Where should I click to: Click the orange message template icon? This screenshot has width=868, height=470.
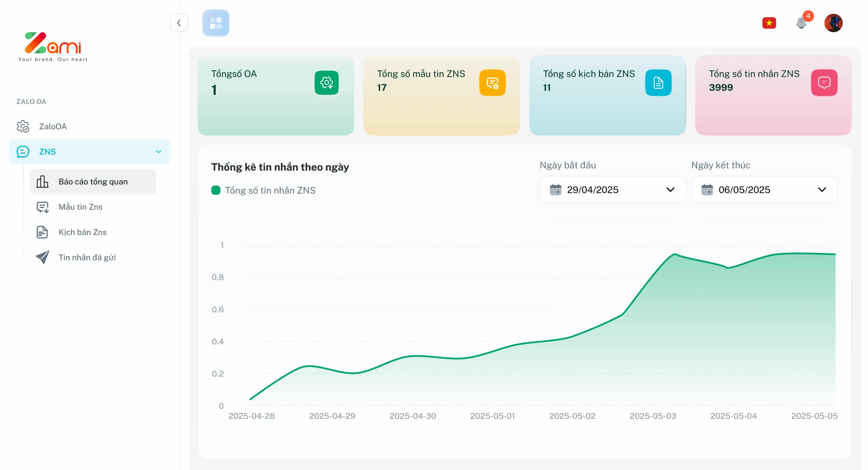tap(492, 83)
